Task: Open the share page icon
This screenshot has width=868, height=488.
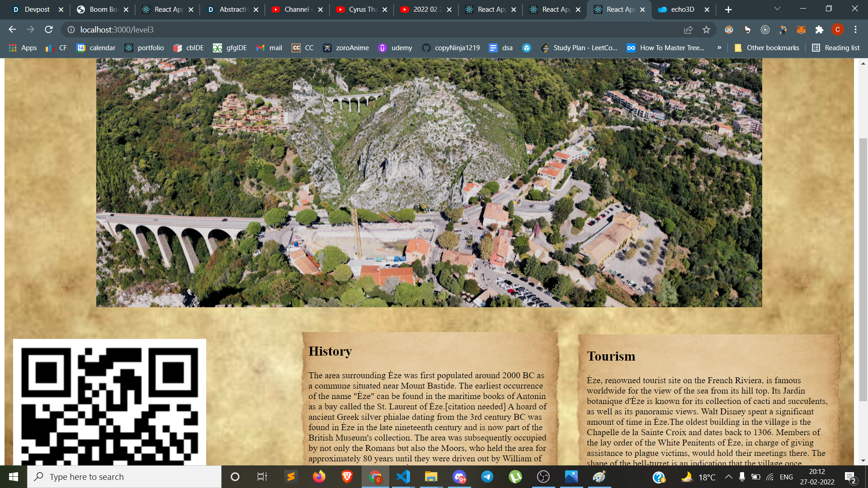Action: (688, 29)
